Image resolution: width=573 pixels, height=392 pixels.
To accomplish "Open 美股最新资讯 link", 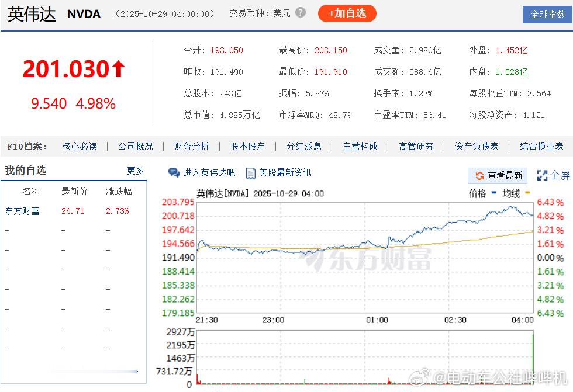I will pos(285,173).
